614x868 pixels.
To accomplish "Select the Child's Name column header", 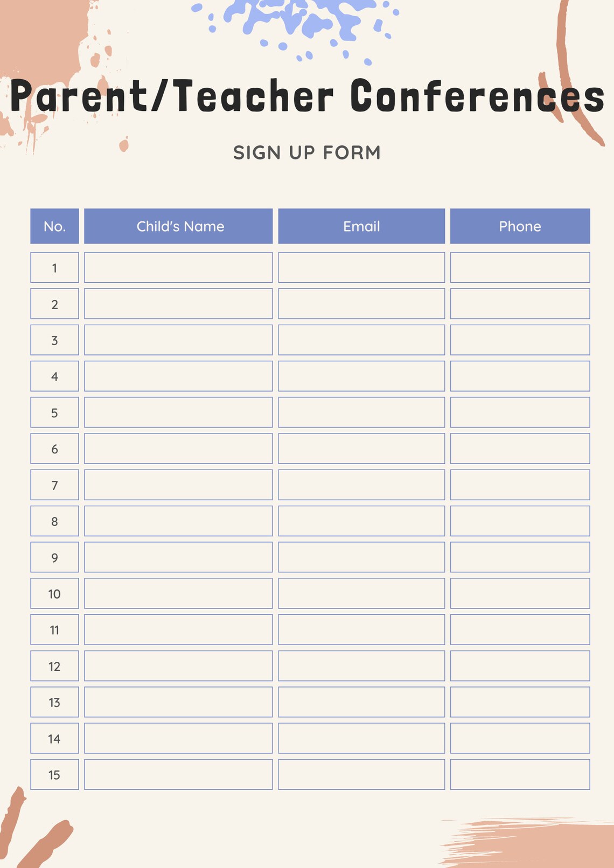I will coord(178,226).
